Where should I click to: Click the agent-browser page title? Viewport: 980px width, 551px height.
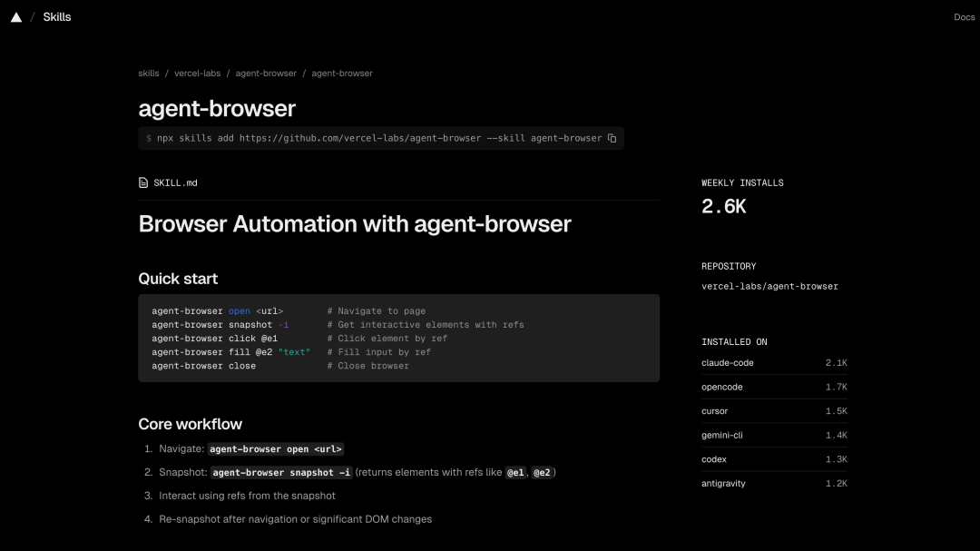(x=217, y=108)
